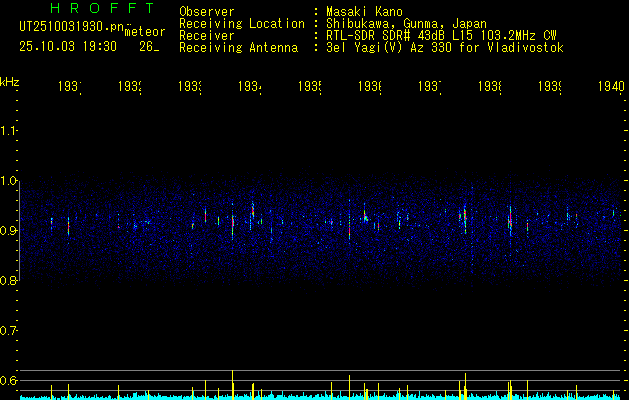The image size is (629, 400).
Task: Click the 0.9 frequency axis label
Action: tap(8, 231)
